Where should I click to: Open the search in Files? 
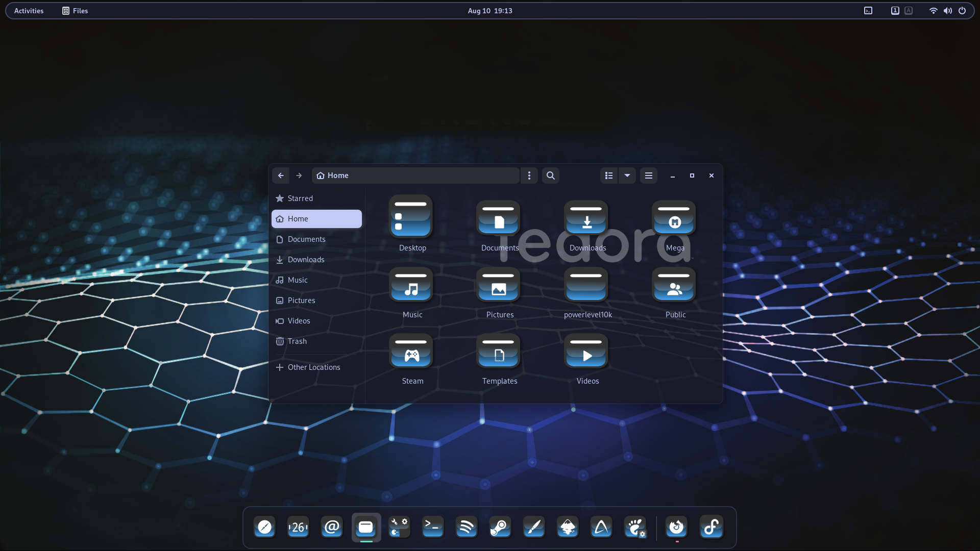click(551, 176)
